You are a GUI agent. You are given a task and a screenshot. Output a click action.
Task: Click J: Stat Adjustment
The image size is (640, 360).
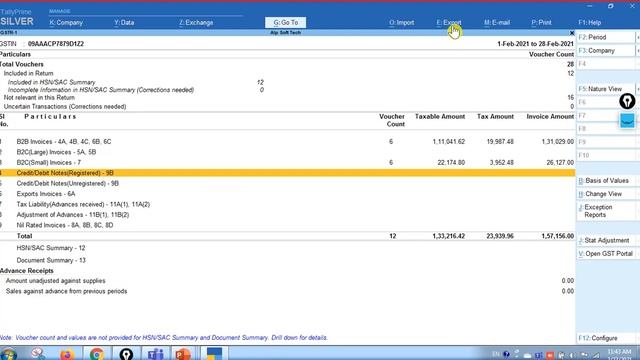606,240
